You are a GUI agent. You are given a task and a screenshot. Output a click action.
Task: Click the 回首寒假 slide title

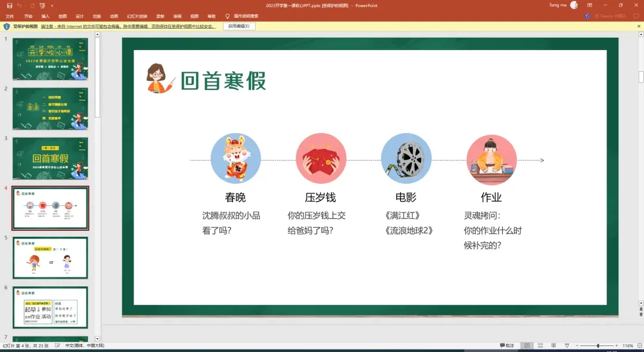[x=223, y=81]
